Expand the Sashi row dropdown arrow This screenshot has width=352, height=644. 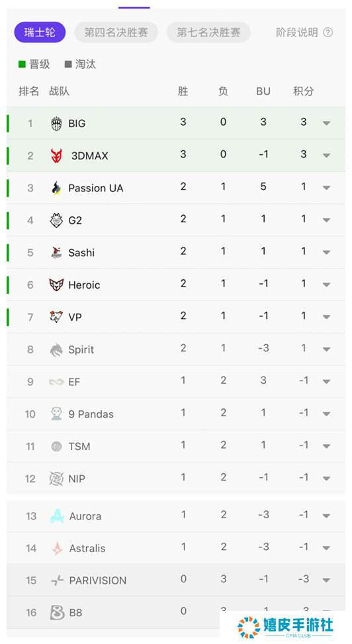327,253
